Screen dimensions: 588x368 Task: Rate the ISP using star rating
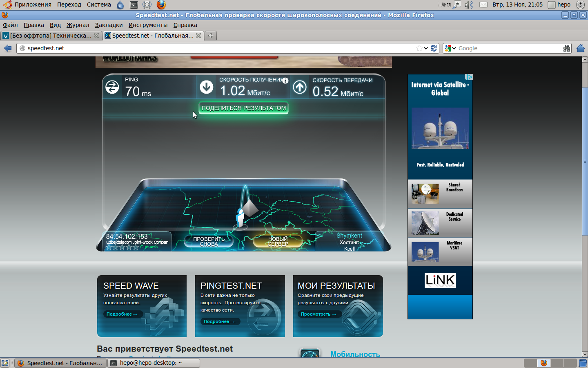point(122,247)
